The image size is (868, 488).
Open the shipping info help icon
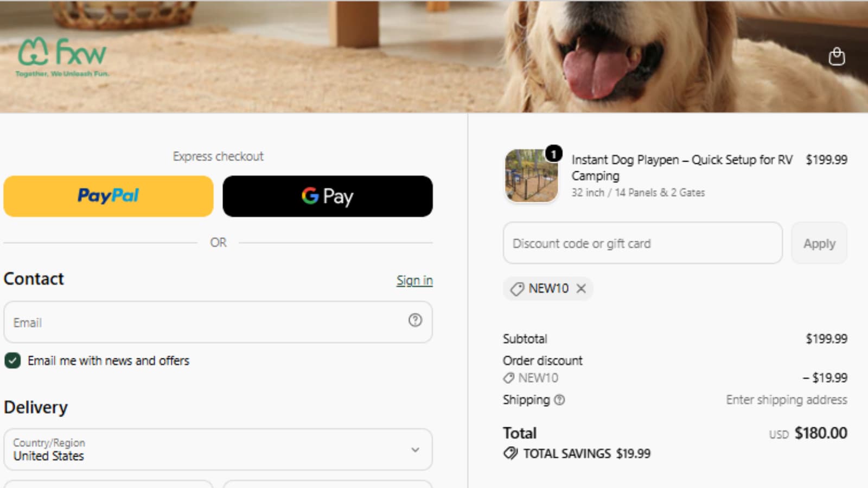click(x=559, y=400)
